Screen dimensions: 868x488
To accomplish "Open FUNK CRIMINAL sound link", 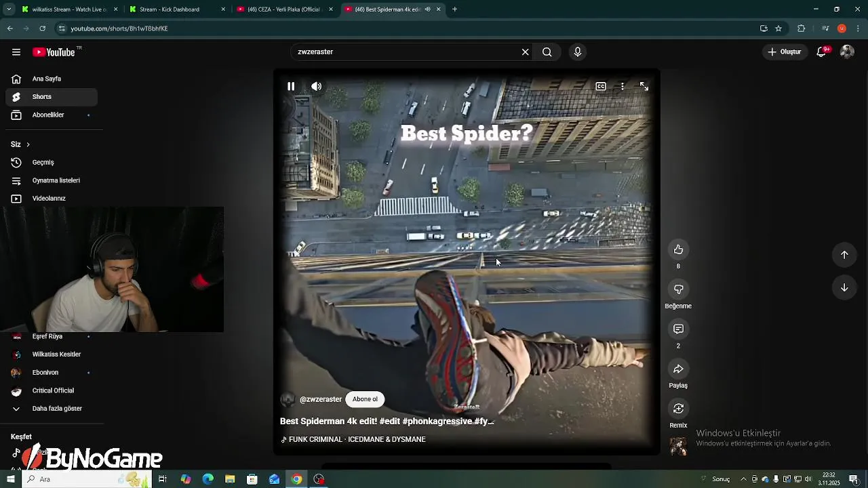I will pos(354,440).
